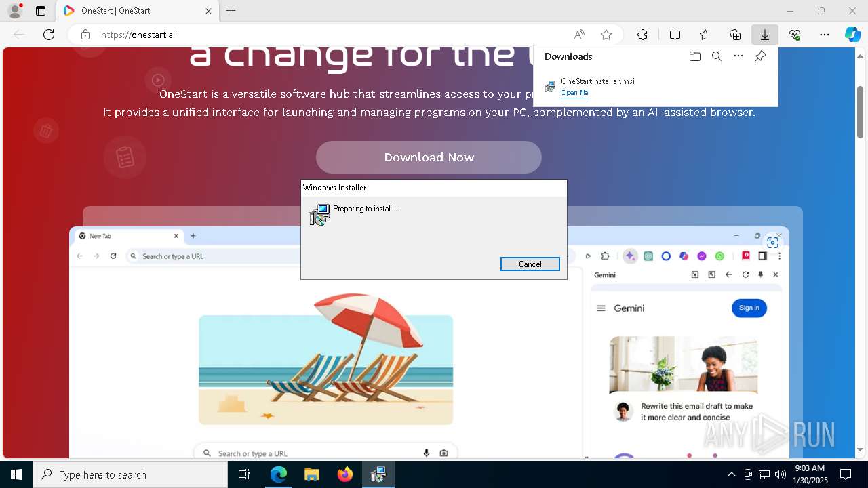Viewport: 868px width, 488px height.
Task: Open the volume speaker tray icon
Action: coord(781,474)
